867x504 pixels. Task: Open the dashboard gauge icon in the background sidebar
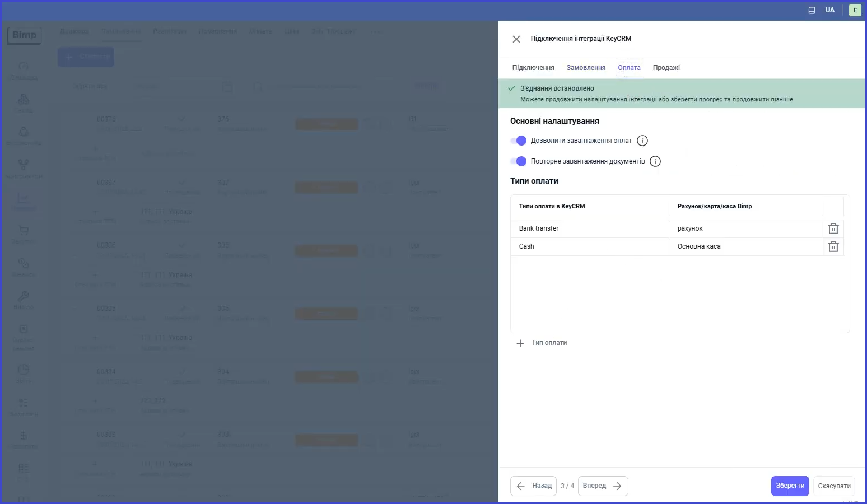[24, 67]
